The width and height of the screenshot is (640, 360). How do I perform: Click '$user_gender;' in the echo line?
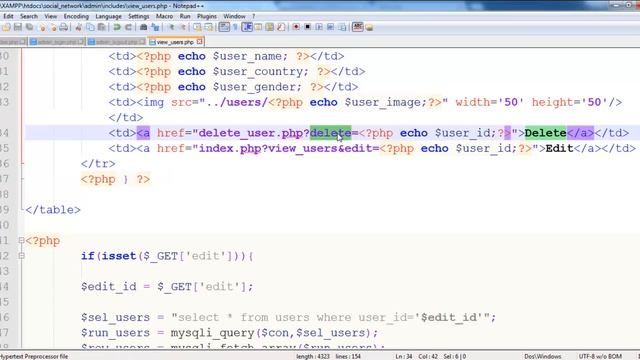pos(257,87)
